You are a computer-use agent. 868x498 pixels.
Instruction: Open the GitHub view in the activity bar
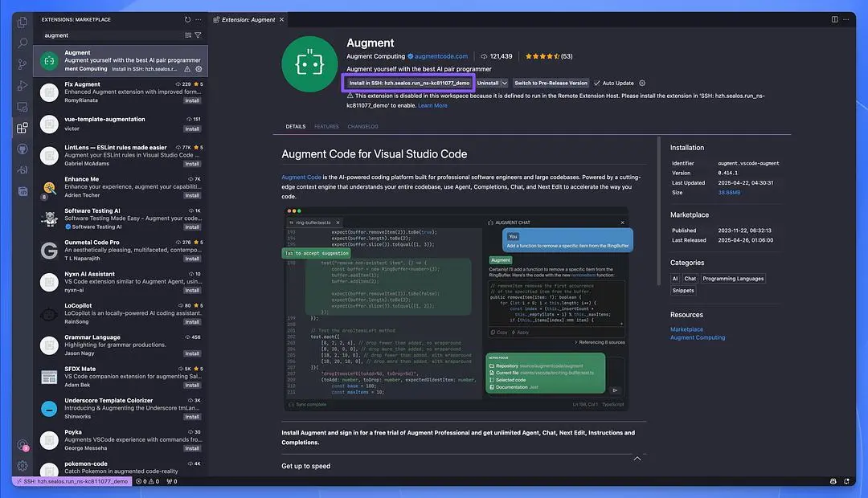pos(23,149)
